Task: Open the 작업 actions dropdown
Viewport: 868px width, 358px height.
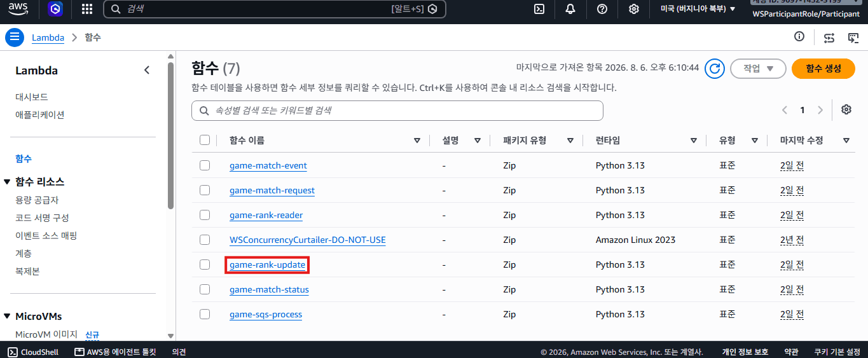Action: tap(758, 69)
